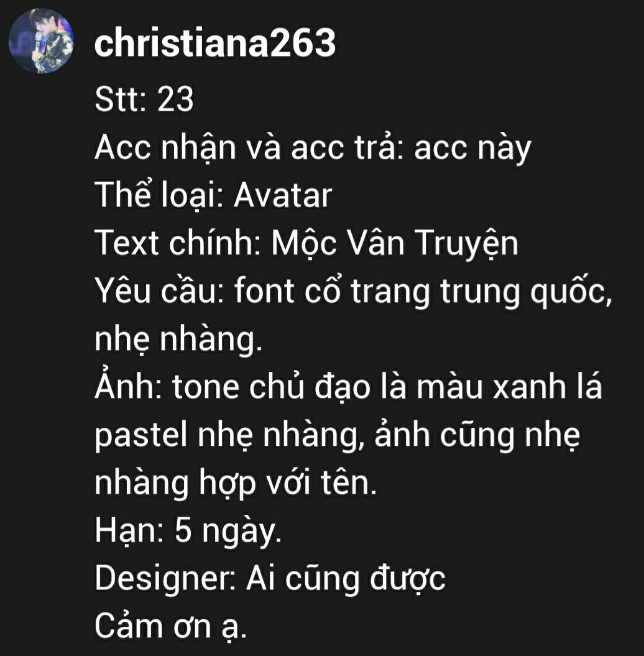Image resolution: width=644 pixels, height=656 pixels.
Task: Click the "Ai cũng được" text
Action: [346, 579]
